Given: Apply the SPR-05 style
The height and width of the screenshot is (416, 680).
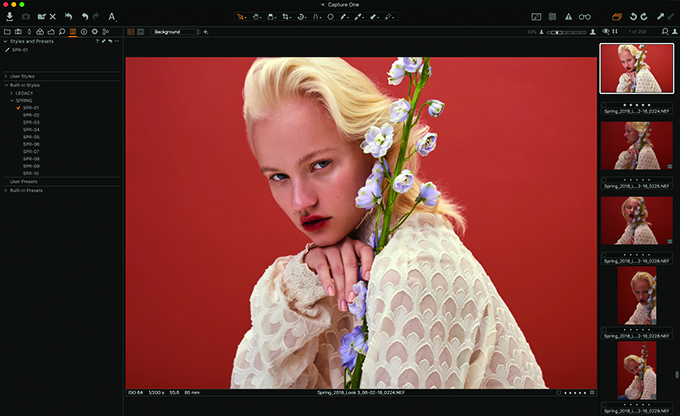Looking at the screenshot, I should pos(31,137).
